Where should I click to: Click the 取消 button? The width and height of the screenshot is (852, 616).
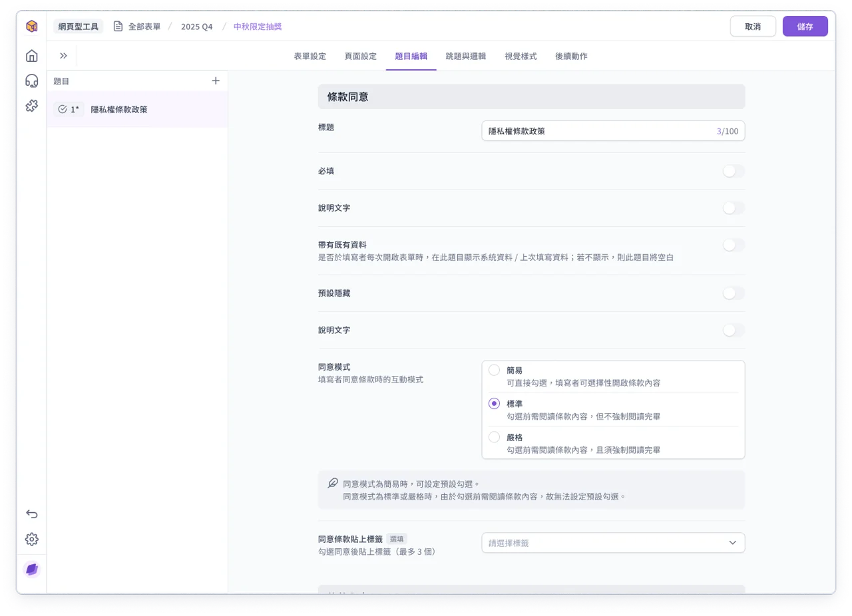tap(753, 27)
